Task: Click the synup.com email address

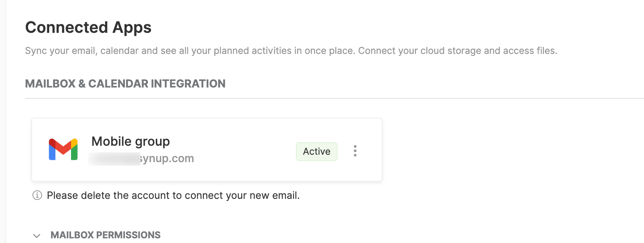Action: [141, 159]
